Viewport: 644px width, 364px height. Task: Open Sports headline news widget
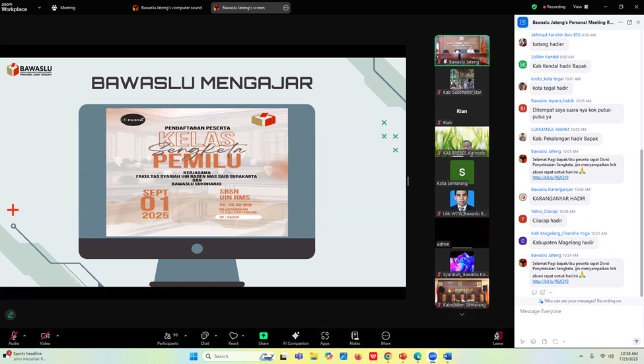24,356
